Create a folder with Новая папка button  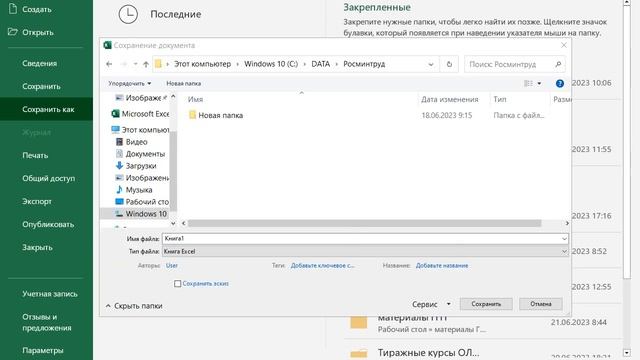tap(183, 83)
